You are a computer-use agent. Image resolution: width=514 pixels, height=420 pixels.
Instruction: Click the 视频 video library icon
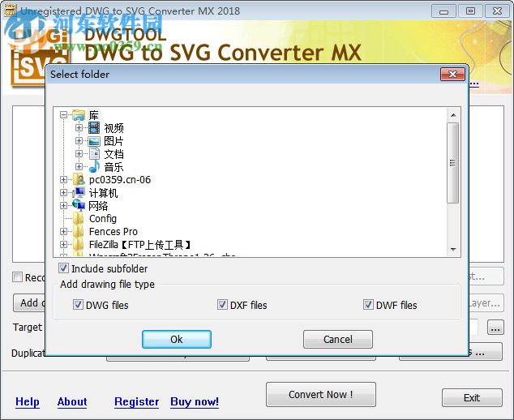(94, 128)
